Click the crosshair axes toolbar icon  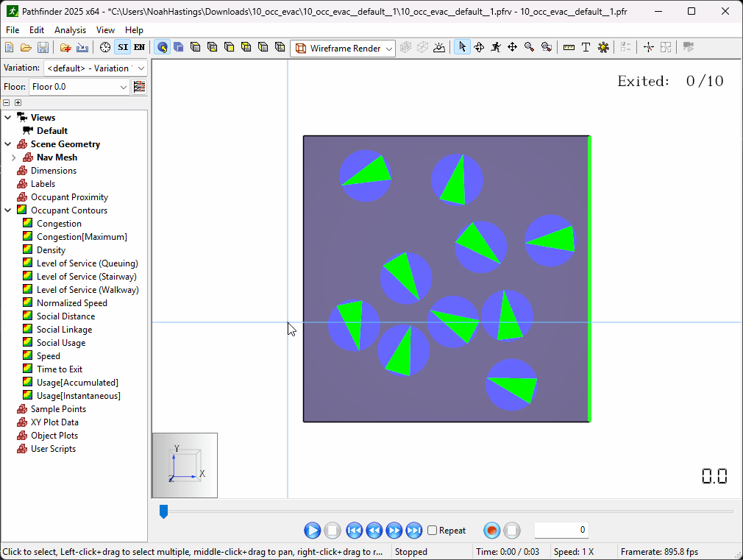tap(649, 47)
